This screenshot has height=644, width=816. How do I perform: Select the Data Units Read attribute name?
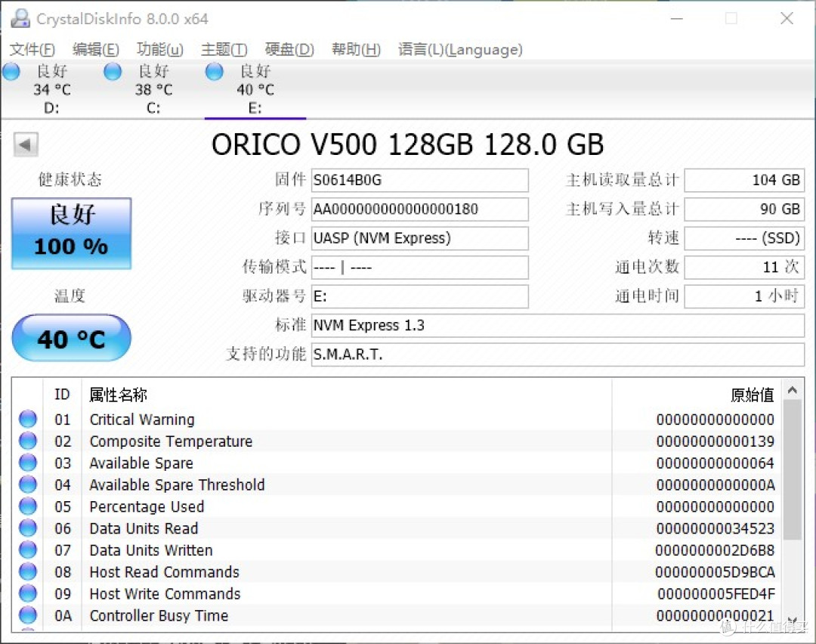tap(144, 528)
